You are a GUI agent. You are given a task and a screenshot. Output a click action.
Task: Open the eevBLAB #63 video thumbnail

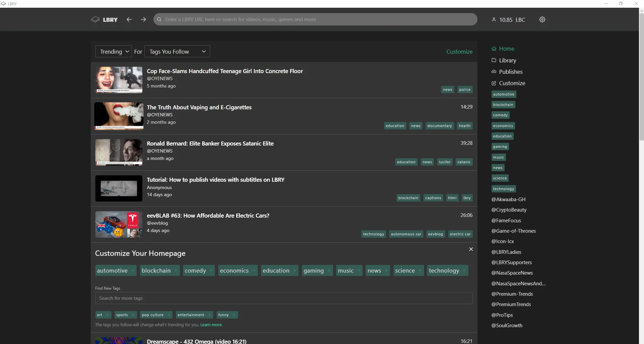pos(119,224)
